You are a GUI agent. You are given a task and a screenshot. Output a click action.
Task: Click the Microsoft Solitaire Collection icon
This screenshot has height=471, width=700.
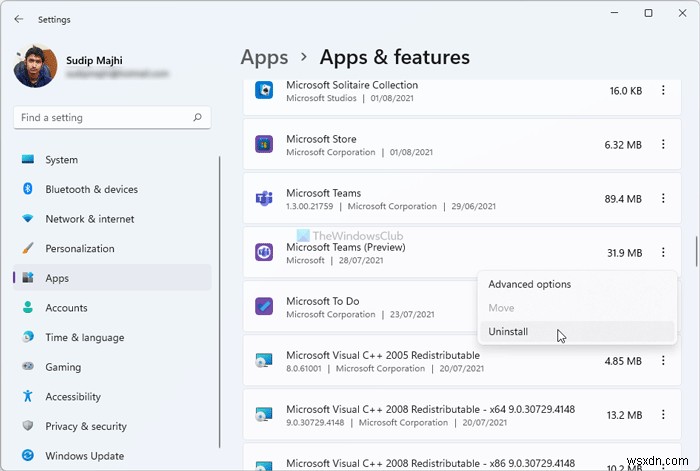[264, 91]
